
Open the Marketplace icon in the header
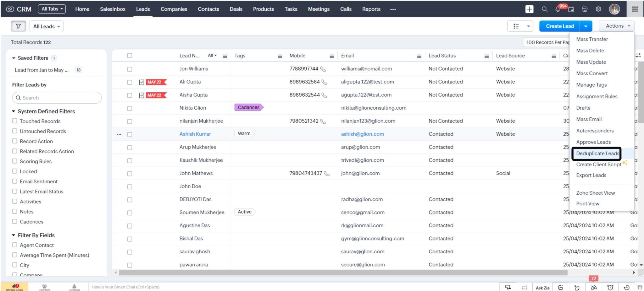point(585,9)
